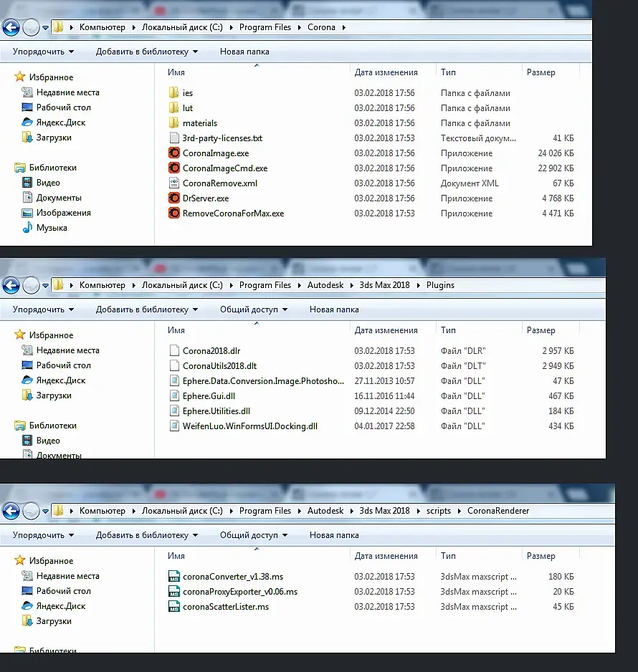
Task: Expand Добавить в библиотеку in Plugins window
Action: (147, 309)
